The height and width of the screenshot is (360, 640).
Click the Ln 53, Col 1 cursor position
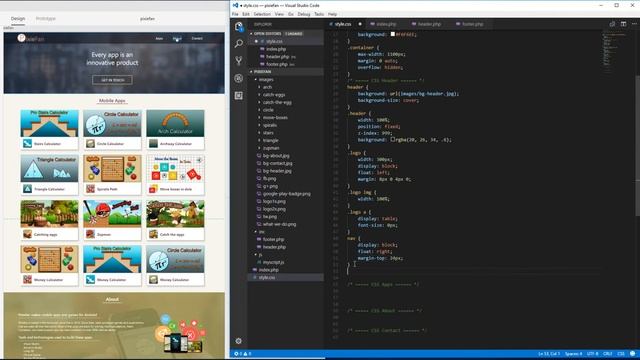(x=549, y=354)
